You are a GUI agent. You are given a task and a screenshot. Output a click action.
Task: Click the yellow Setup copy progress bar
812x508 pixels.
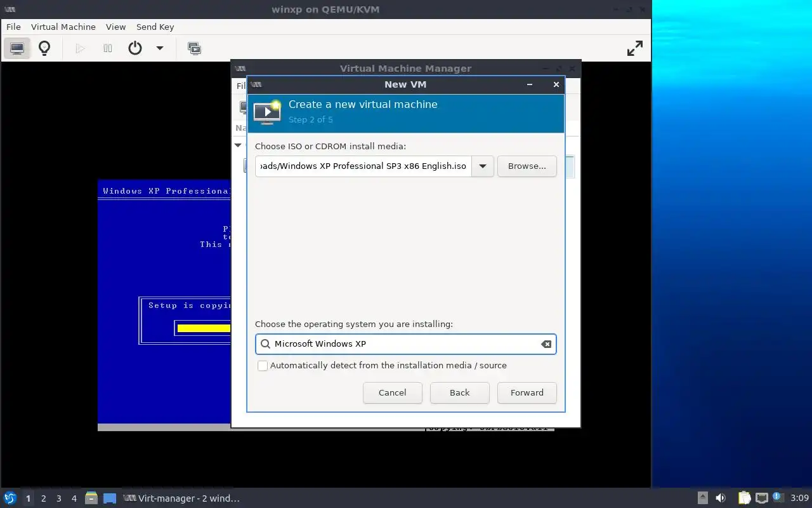(x=204, y=328)
